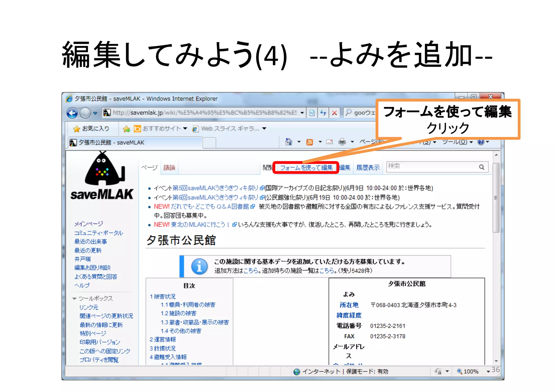
Task: Click 緯度経度 label in infobox
Action: (x=349, y=315)
